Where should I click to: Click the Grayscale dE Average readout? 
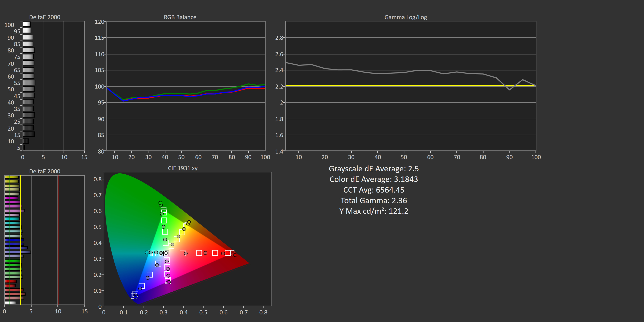click(x=373, y=169)
